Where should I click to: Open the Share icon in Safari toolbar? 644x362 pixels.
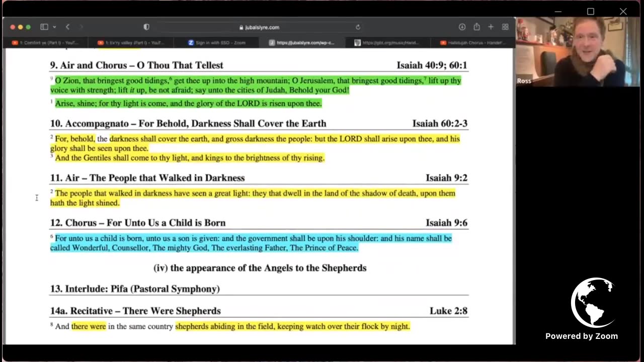(476, 27)
